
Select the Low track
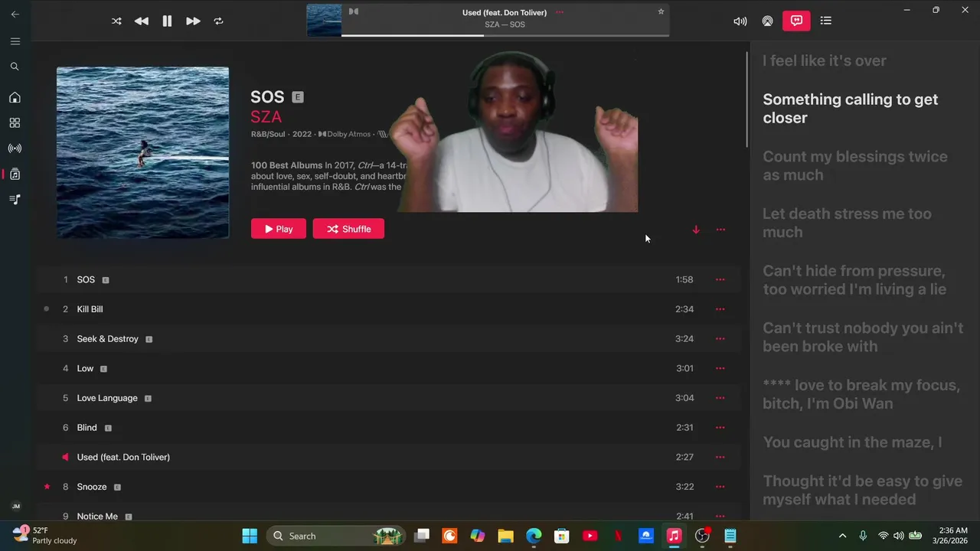coord(388,368)
